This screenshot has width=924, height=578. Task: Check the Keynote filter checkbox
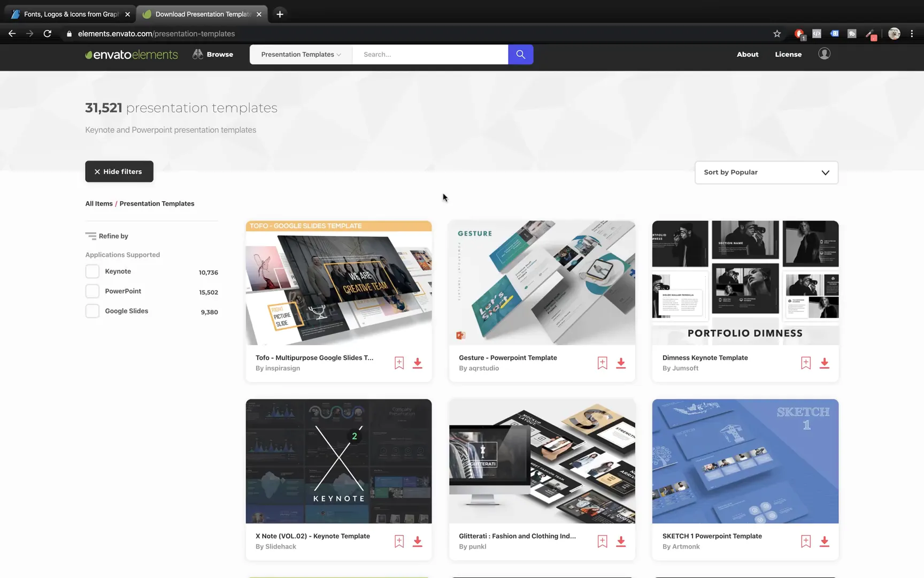92,271
